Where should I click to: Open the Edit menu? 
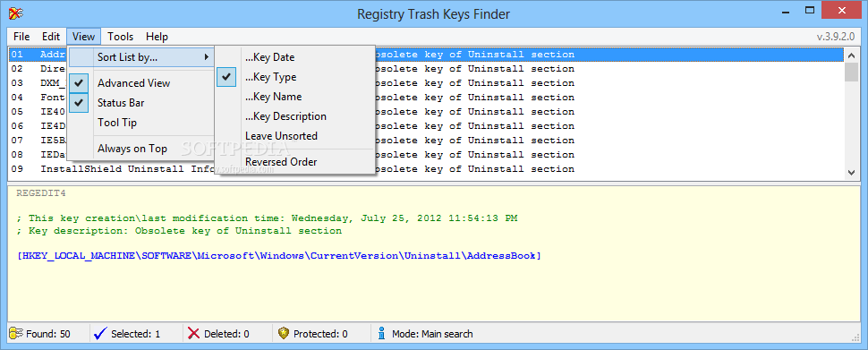click(51, 37)
